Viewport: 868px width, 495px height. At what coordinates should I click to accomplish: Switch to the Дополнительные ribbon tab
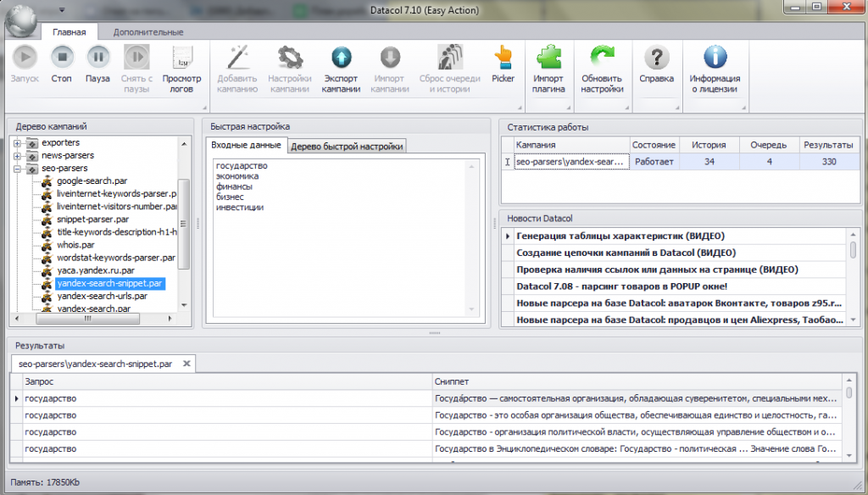click(148, 32)
